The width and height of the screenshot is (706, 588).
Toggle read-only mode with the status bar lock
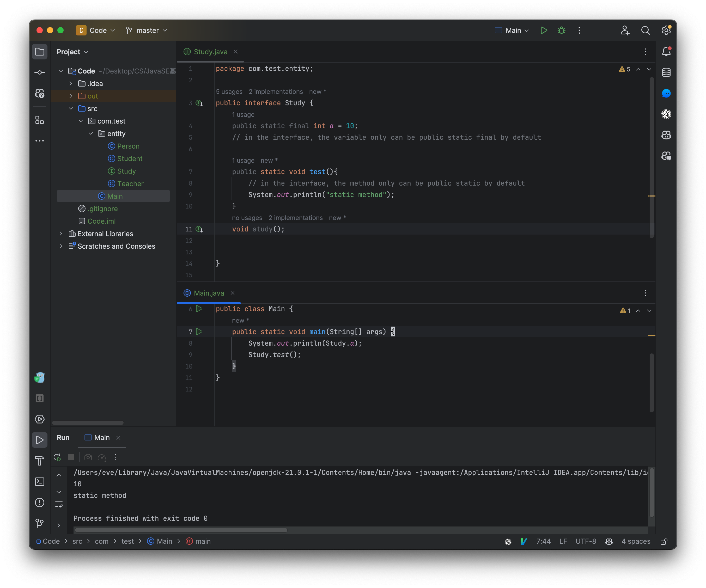[x=664, y=541]
